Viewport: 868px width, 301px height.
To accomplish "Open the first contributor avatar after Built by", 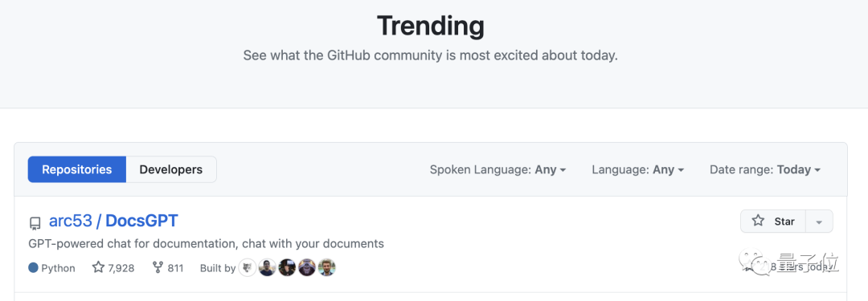I will pyautogui.click(x=248, y=268).
